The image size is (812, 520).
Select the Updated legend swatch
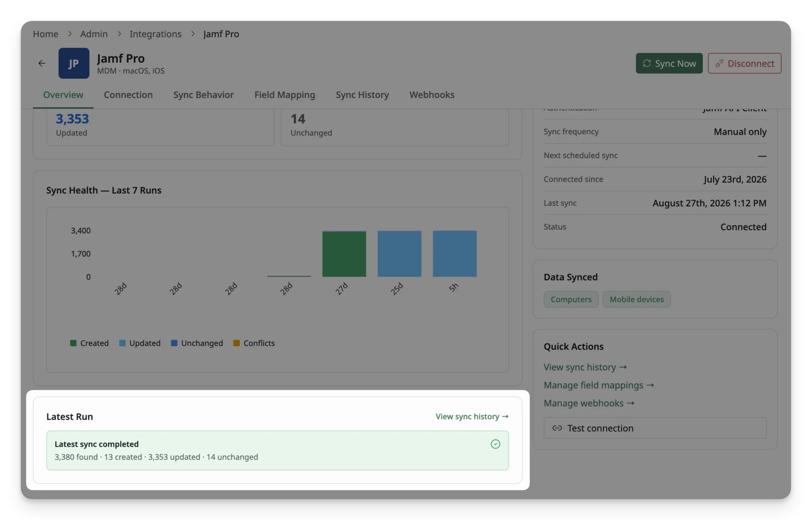(x=122, y=343)
